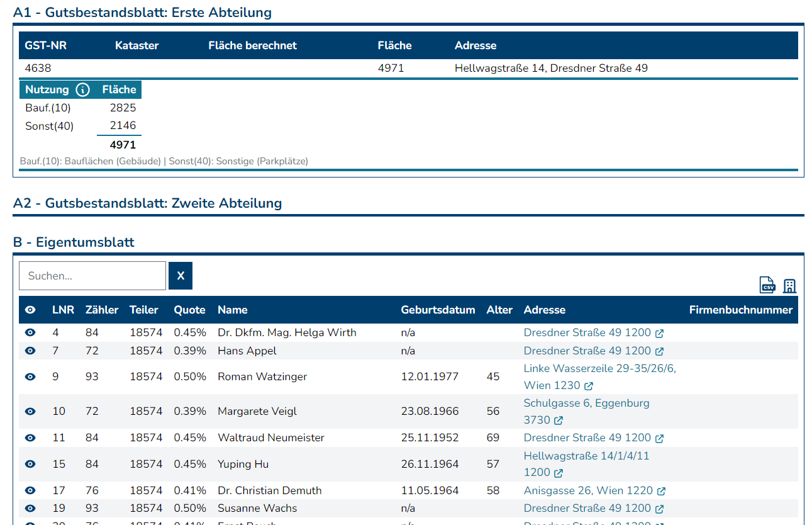Open external link icon for Anisgasse 26 address
Image resolution: width=812 pixels, height=525 pixels.
(x=661, y=491)
